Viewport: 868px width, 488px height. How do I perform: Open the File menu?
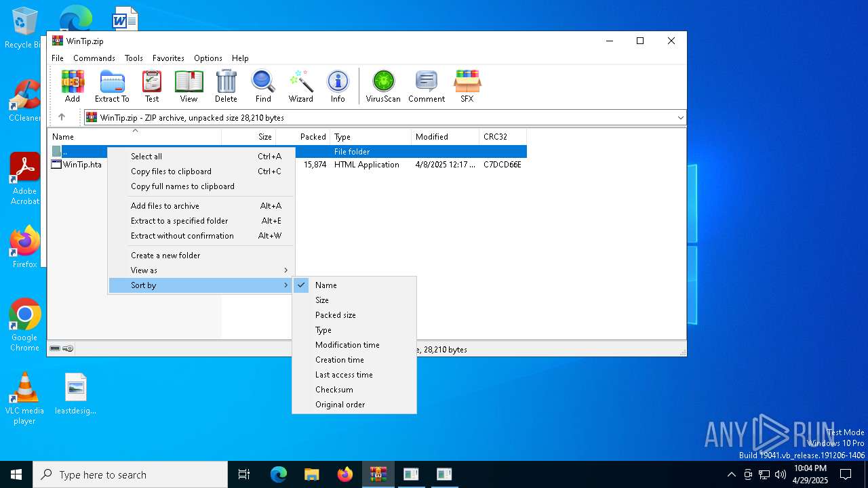tap(58, 58)
